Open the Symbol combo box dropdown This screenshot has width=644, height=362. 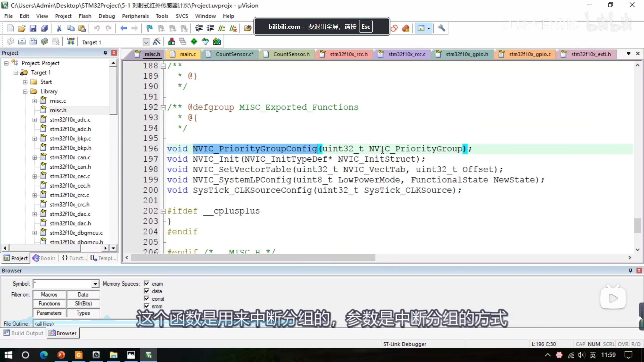click(95, 284)
